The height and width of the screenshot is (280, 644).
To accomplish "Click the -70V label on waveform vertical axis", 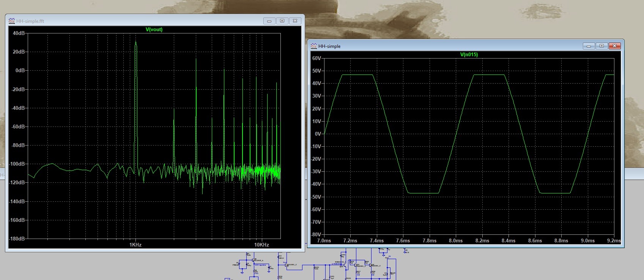I will 316,222.
